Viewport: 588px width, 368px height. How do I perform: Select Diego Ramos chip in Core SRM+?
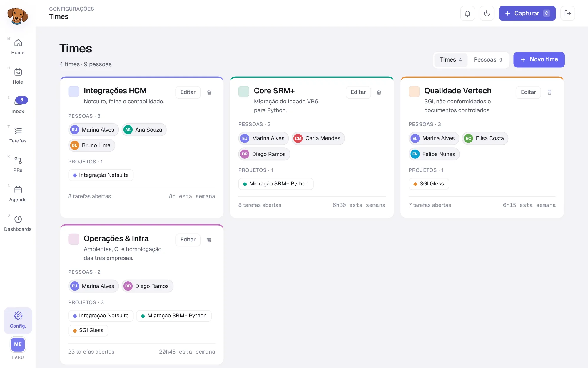click(x=264, y=154)
